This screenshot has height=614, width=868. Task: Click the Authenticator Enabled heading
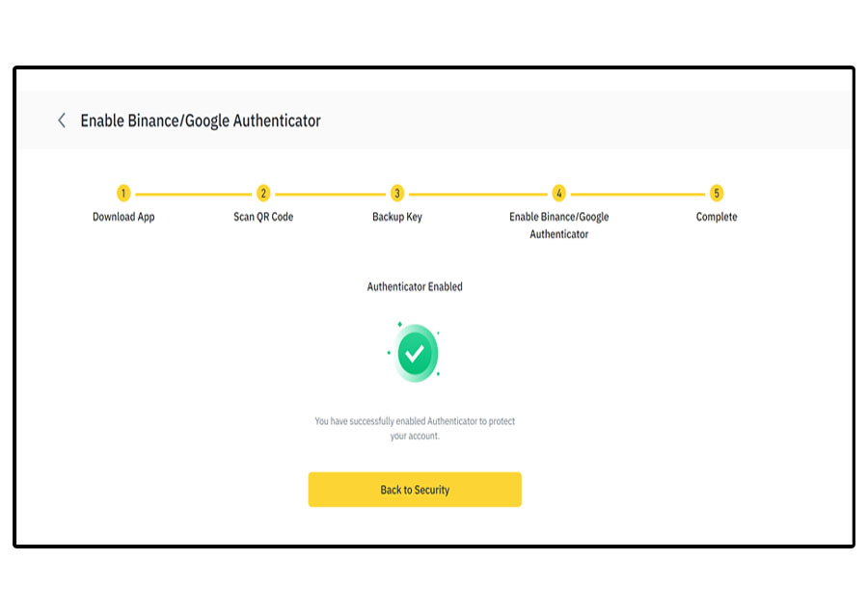[415, 286]
